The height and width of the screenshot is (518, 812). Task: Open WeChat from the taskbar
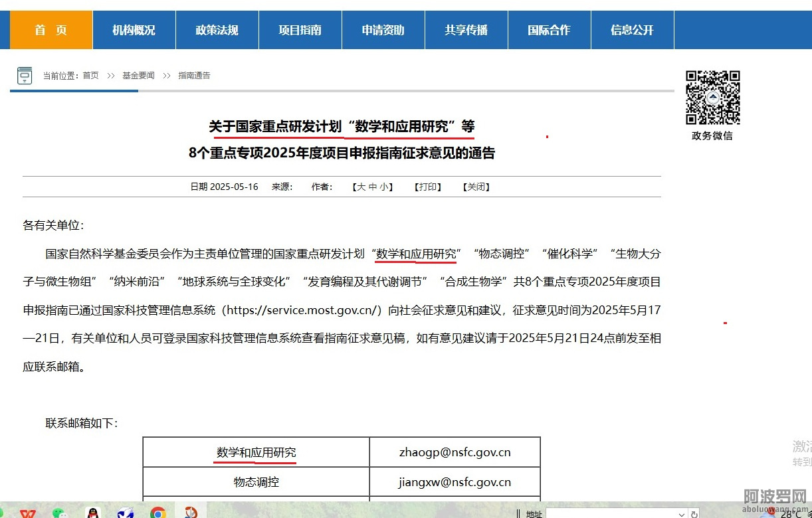[60, 513]
